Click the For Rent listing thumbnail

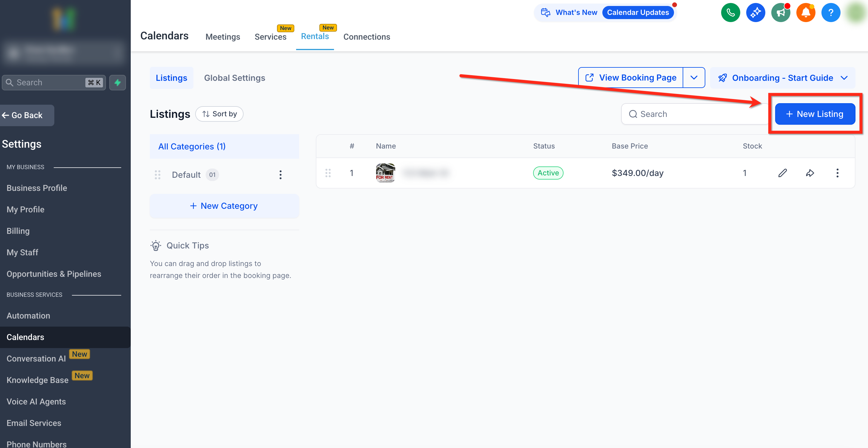(x=385, y=173)
